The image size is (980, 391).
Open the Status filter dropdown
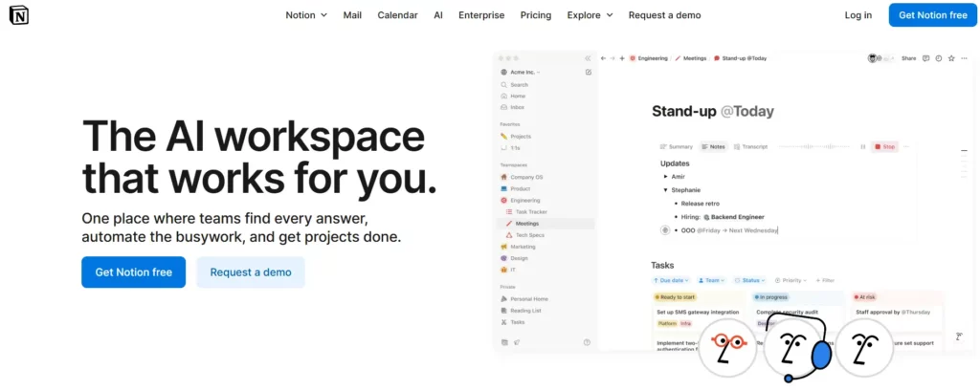click(x=750, y=281)
